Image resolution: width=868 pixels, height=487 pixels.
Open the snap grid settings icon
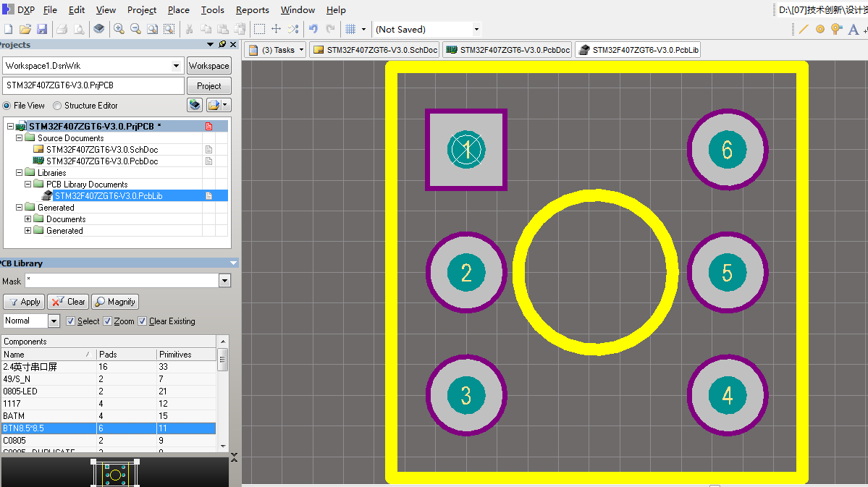click(350, 30)
